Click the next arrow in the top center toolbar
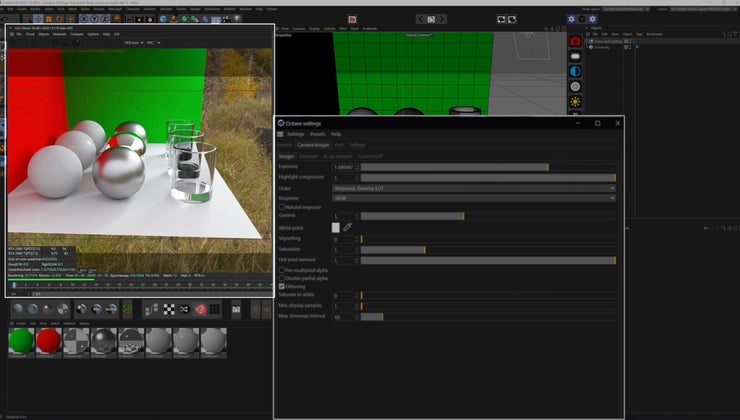This screenshot has width=740, height=420. [442, 19]
